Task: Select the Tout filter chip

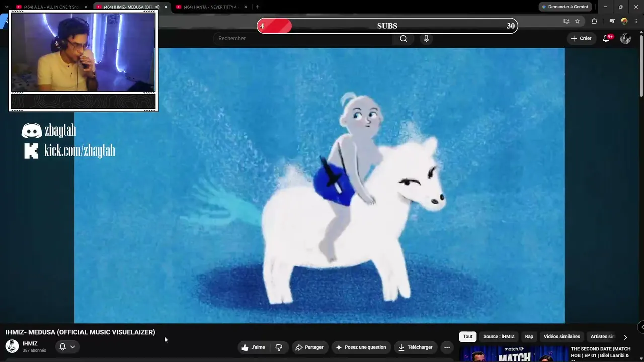Action: point(468,337)
